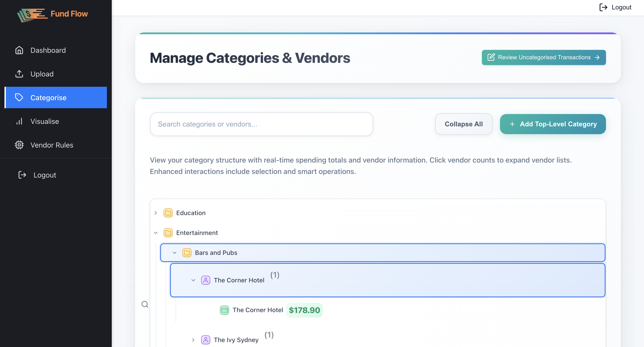Click the Categorise tag icon

tap(19, 97)
